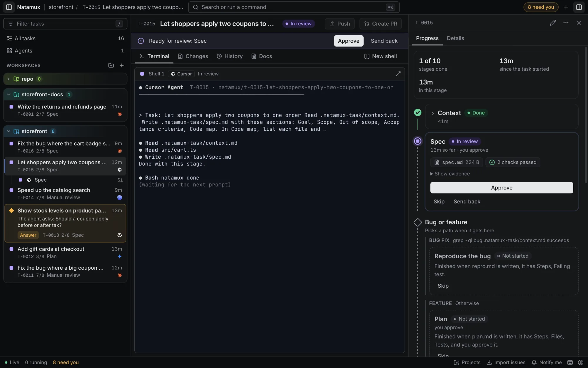The width and height of the screenshot is (588, 368).
Task: Expand Shell 1 to fullscreen
Action: [x=398, y=74]
